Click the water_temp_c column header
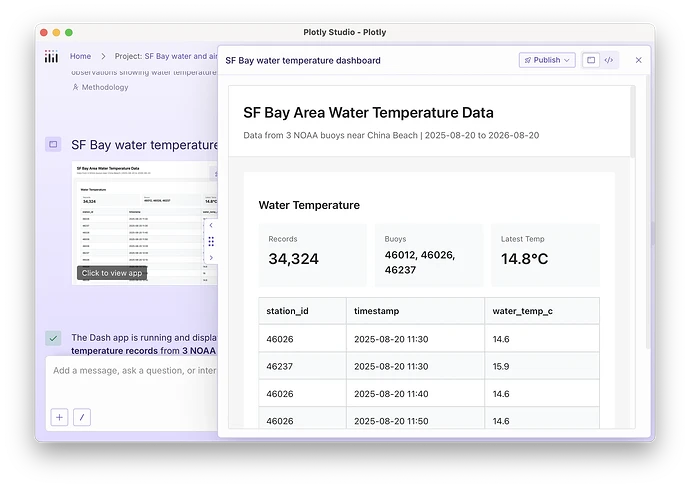 click(542, 311)
